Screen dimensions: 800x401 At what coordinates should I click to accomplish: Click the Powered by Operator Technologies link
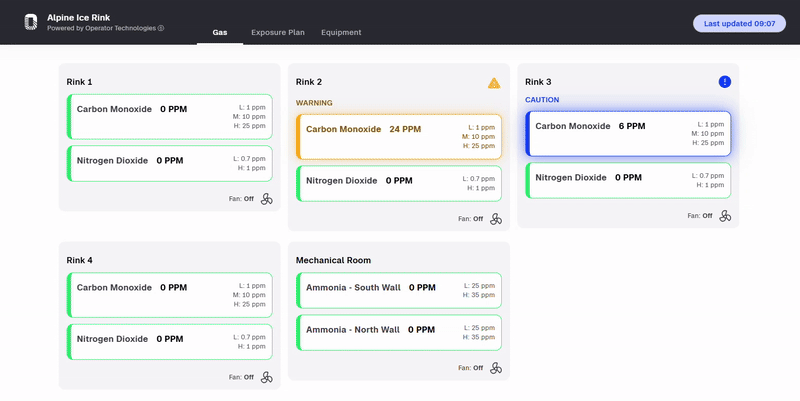(101, 29)
